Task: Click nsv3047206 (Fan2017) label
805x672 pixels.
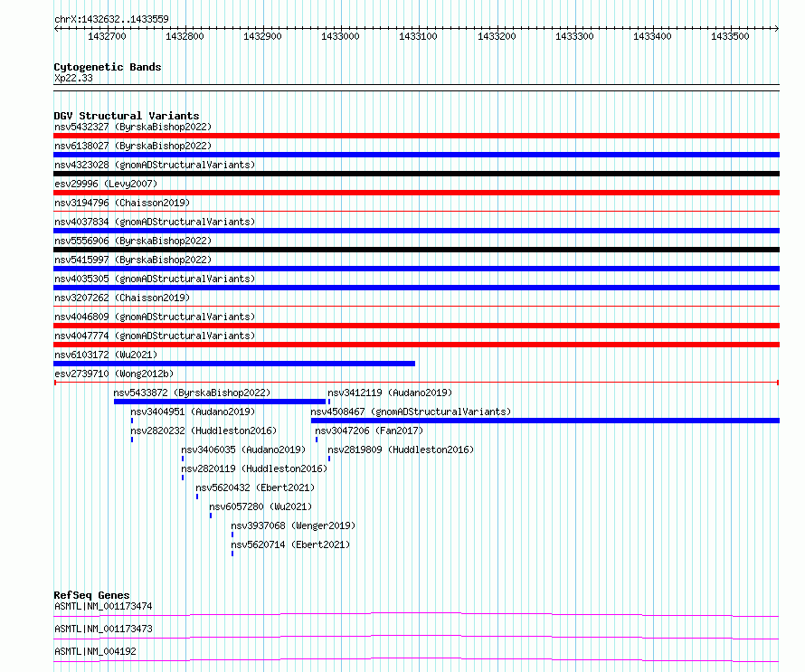Action: 369,431
